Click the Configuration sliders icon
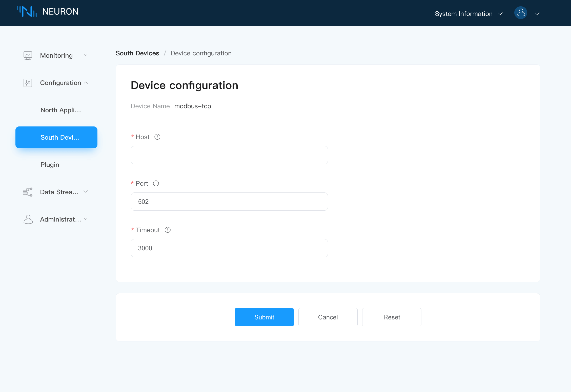This screenshot has height=392, width=571. (28, 83)
